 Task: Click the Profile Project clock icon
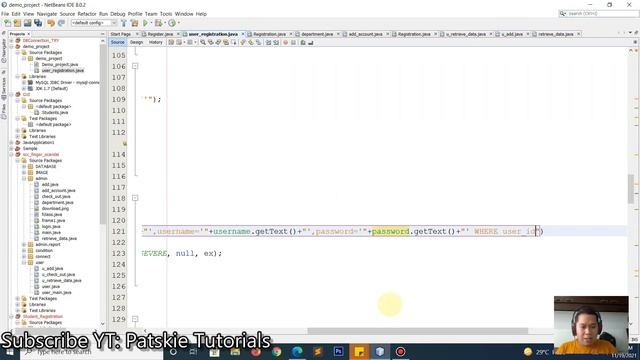pos(172,23)
